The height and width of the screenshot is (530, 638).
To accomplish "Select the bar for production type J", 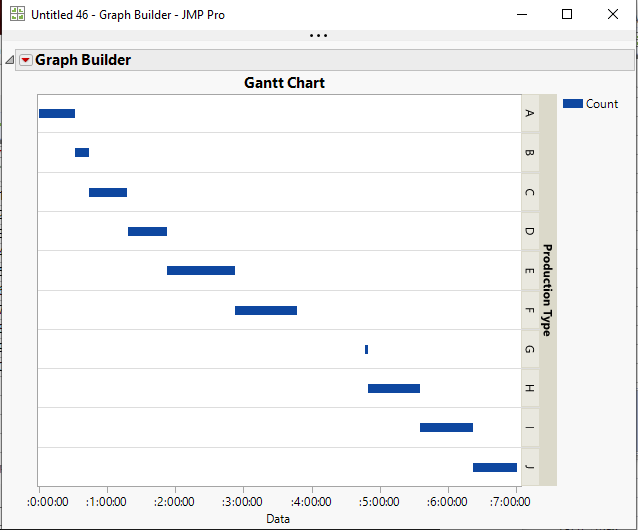I will 495,467.
